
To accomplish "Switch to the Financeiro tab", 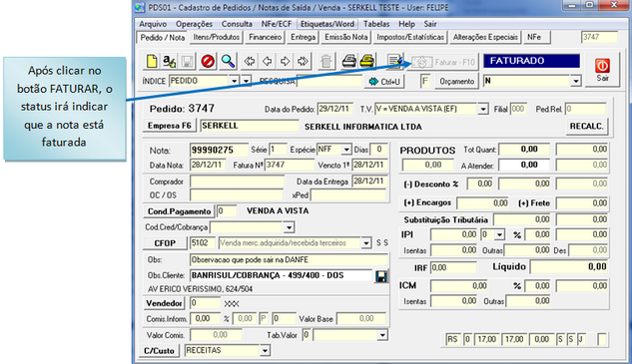I will point(265,38).
